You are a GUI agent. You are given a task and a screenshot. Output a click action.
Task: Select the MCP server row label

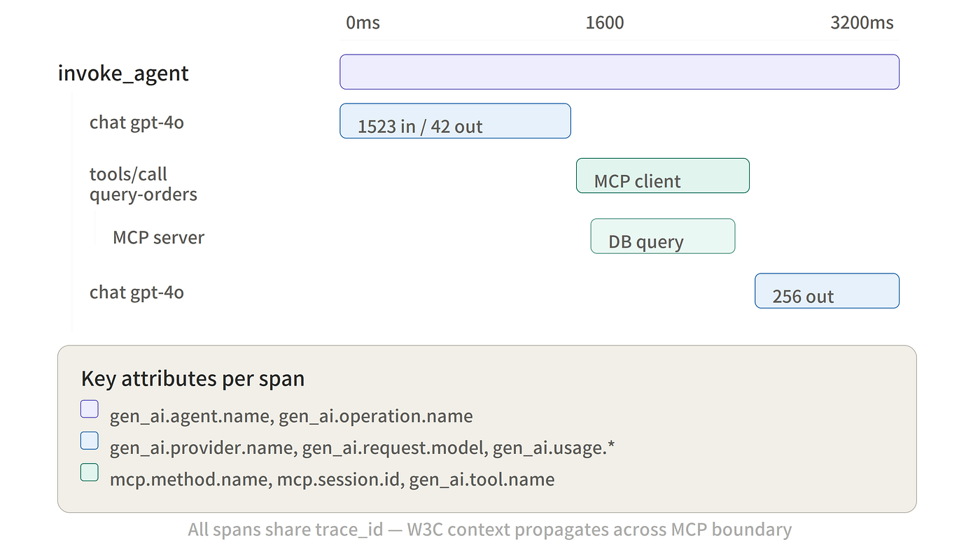click(x=158, y=237)
